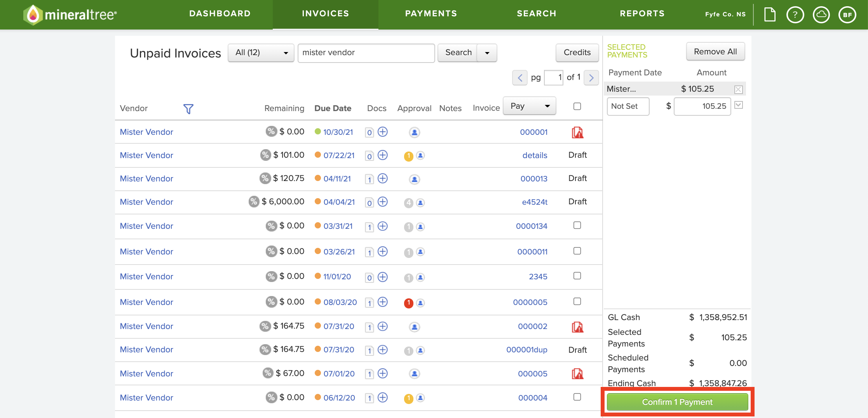
Task: Check the box for invoice 0000134
Action: (x=577, y=225)
